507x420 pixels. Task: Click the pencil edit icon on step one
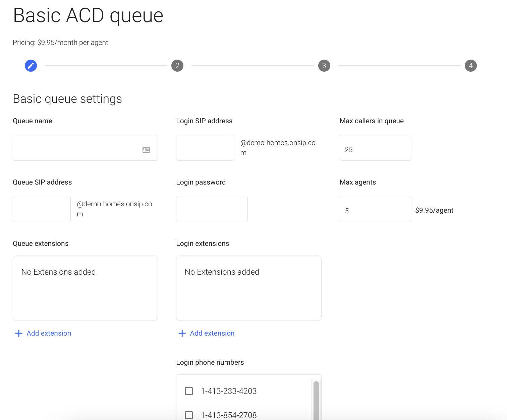click(x=31, y=66)
